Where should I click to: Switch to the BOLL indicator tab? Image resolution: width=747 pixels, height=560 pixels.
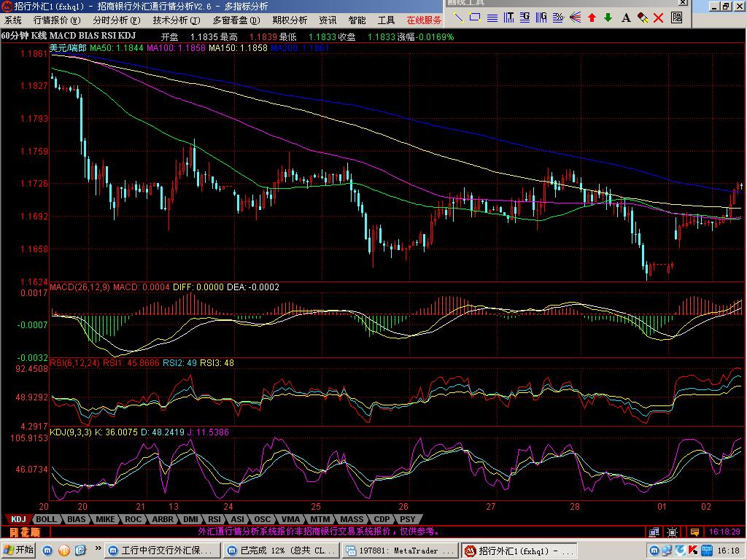(46, 519)
